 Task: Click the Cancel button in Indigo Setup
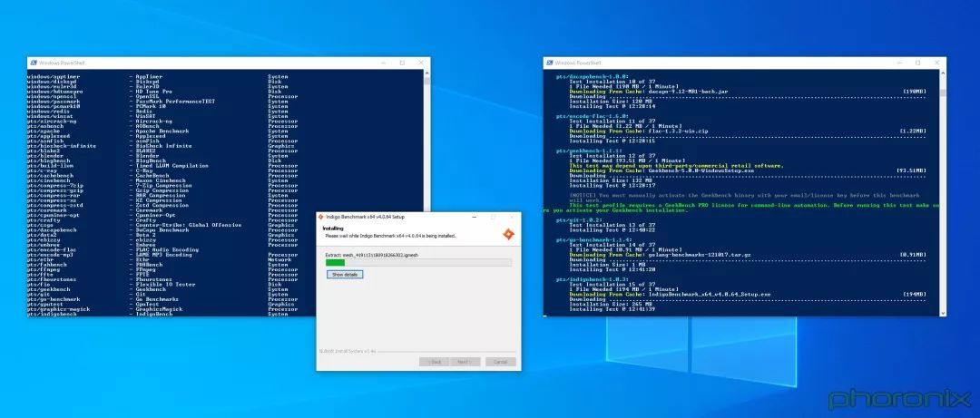click(501, 362)
